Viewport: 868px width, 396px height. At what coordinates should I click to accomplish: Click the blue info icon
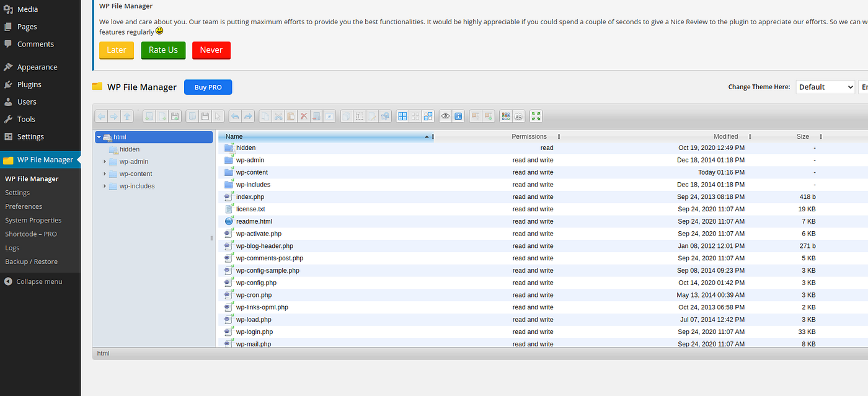[458, 116]
